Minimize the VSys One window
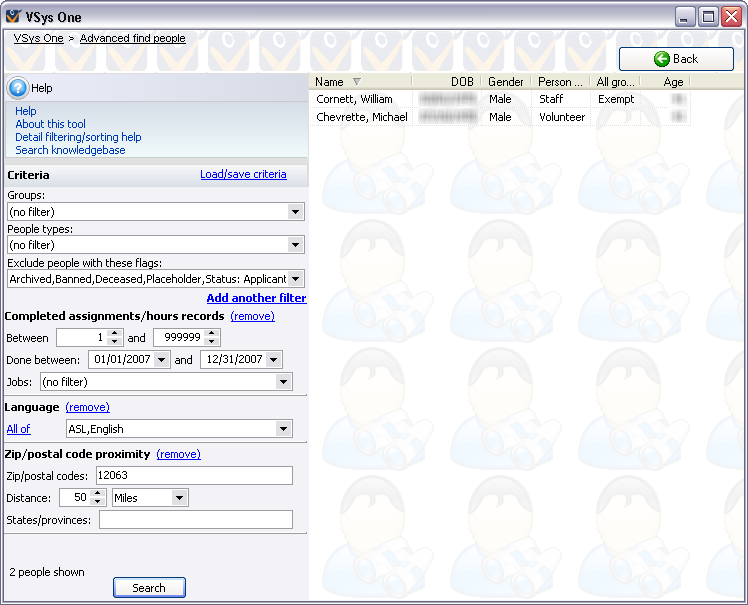This screenshot has width=748, height=605. [685, 17]
